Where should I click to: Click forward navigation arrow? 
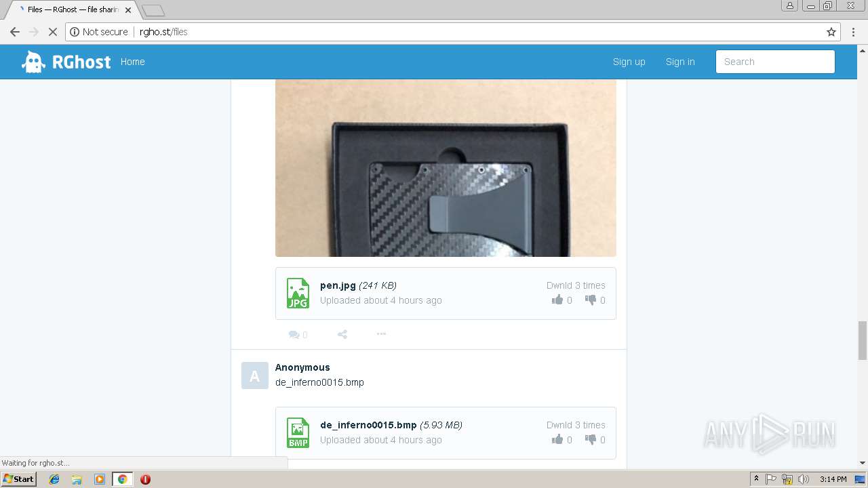tap(33, 32)
